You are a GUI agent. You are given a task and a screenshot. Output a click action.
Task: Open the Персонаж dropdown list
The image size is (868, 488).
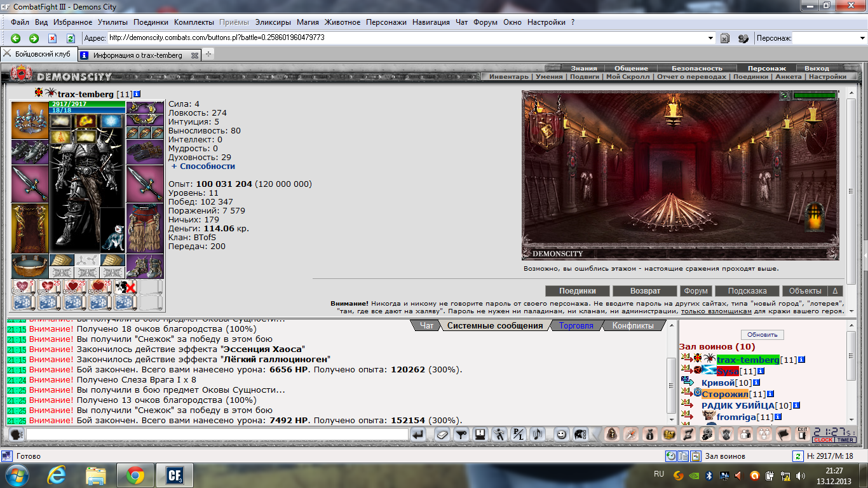pos(862,38)
